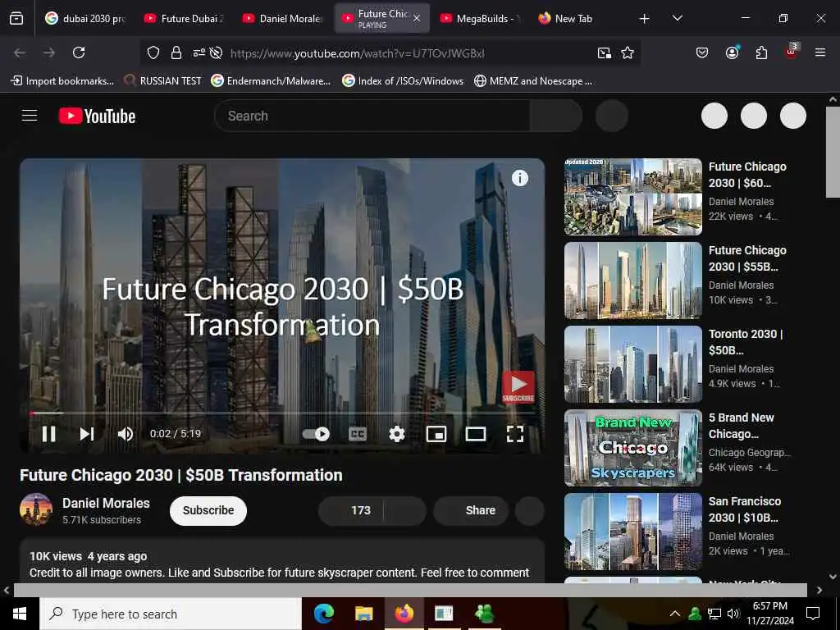Screen dimensions: 840x630
Task: View site security padlock info
Action: 176,52
